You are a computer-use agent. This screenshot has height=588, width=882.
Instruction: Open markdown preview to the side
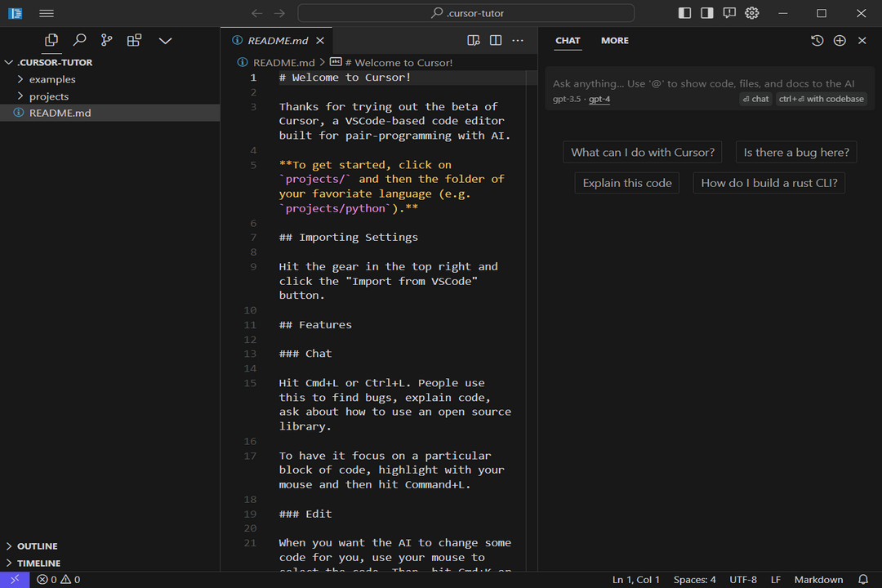click(x=473, y=41)
